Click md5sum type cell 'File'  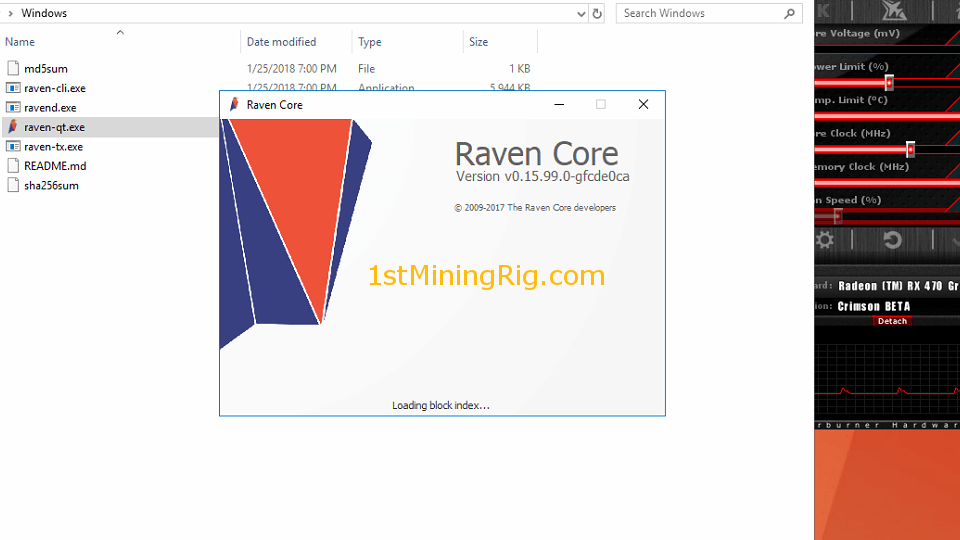tap(366, 69)
